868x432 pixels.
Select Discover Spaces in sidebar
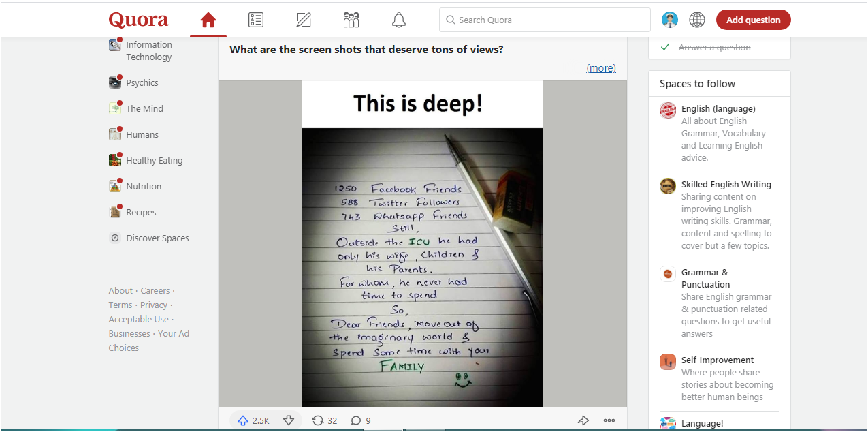[157, 238]
